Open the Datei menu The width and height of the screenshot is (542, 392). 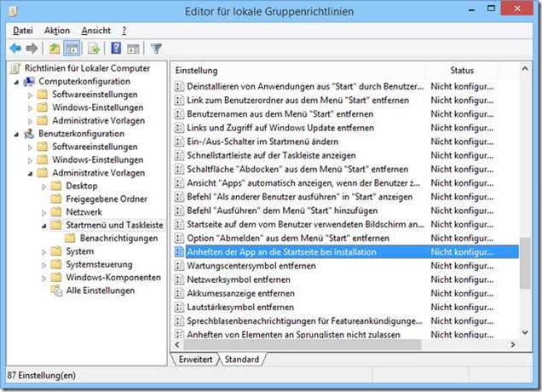23,31
